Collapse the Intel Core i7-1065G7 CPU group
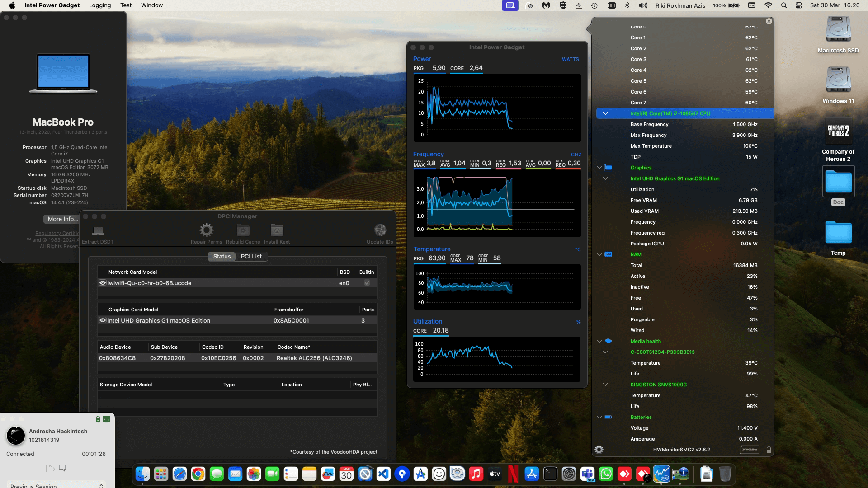 [x=605, y=113]
